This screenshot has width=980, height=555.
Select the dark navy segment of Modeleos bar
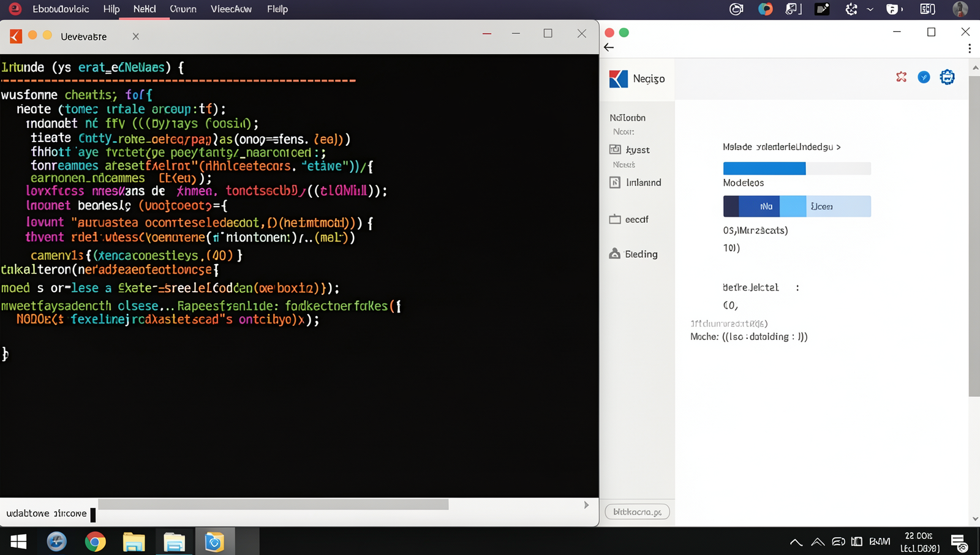(x=731, y=206)
